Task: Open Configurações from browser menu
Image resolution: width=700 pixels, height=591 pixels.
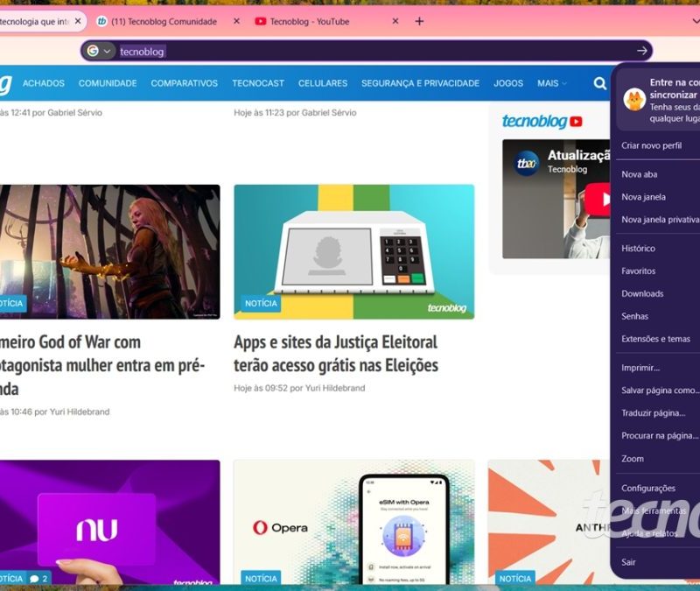Action: pos(648,489)
